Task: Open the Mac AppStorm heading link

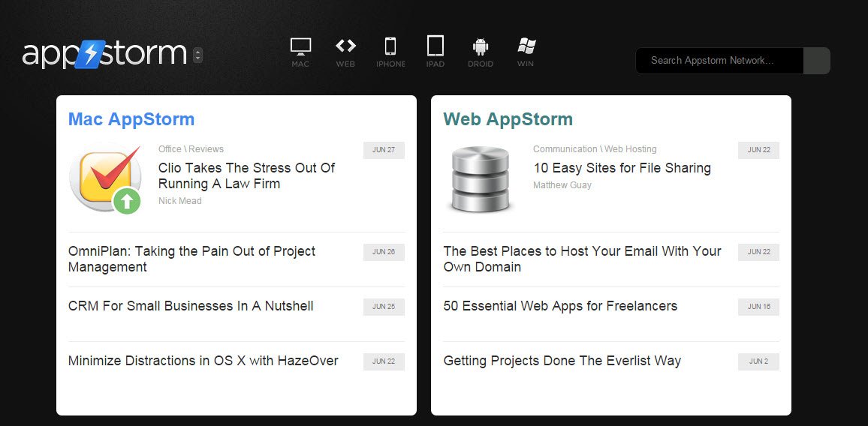Action: [131, 119]
